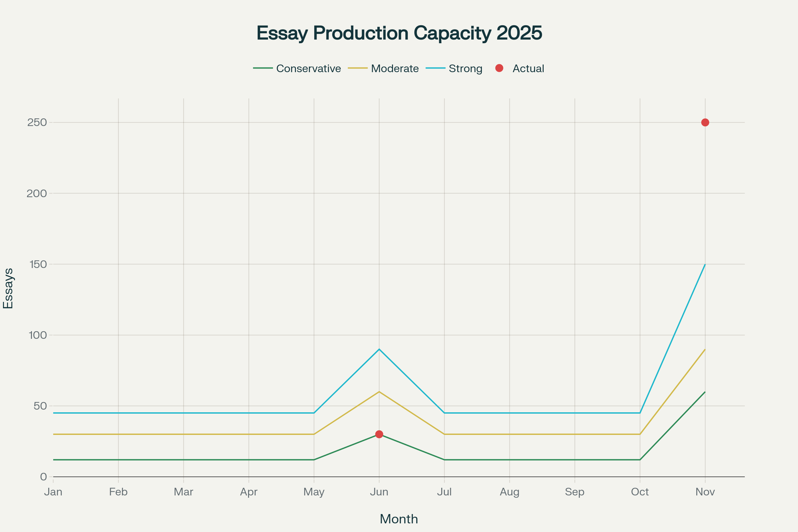Click Strong line endpoint at November
Screen dimensions: 798x532
point(705,264)
